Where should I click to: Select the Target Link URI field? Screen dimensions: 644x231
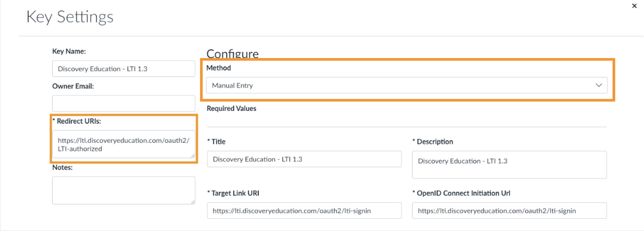point(304,211)
